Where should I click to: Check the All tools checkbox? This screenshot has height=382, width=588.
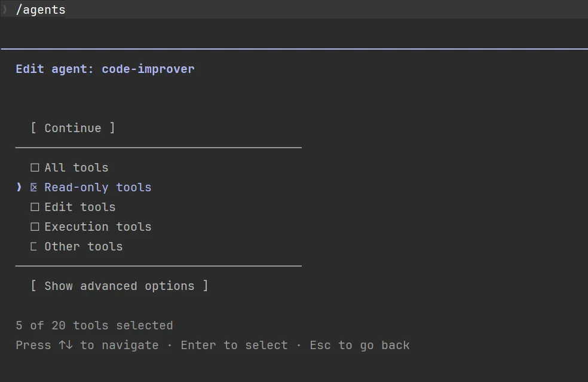(x=35, y=168)
